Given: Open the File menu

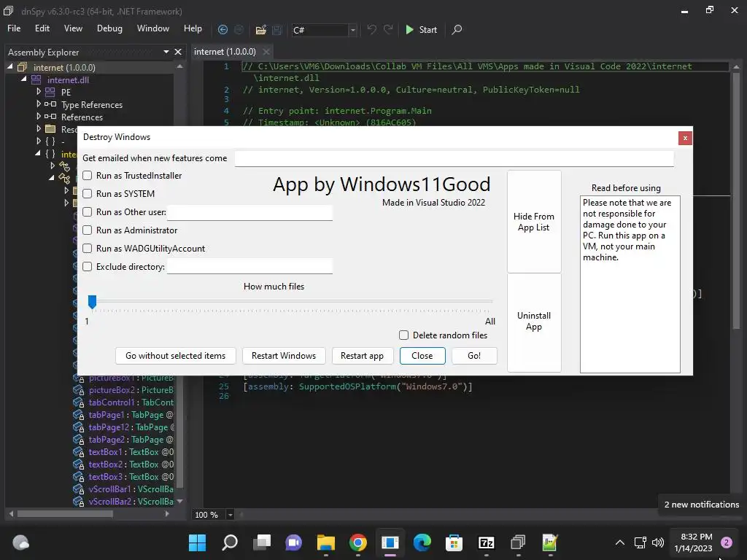Looking at the screenshot, I should pyautogui.click(x=14, y=28).
